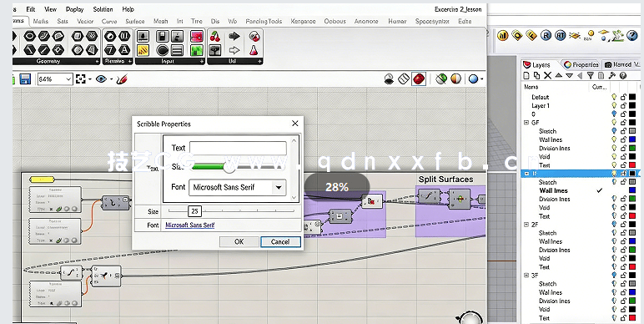Image resolution: width=644 pixels, height=324 pixels.
Task: Click the Text input field in Scribble Properties
Action: 238,148
